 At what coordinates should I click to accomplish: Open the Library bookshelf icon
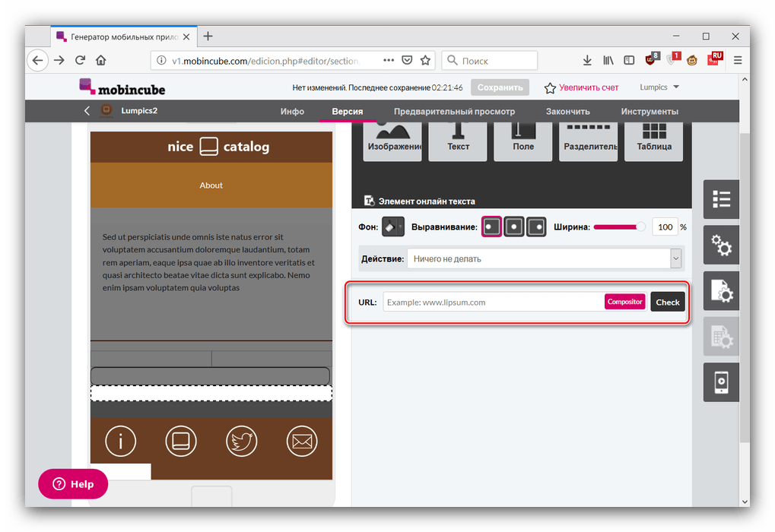[608, 60]
